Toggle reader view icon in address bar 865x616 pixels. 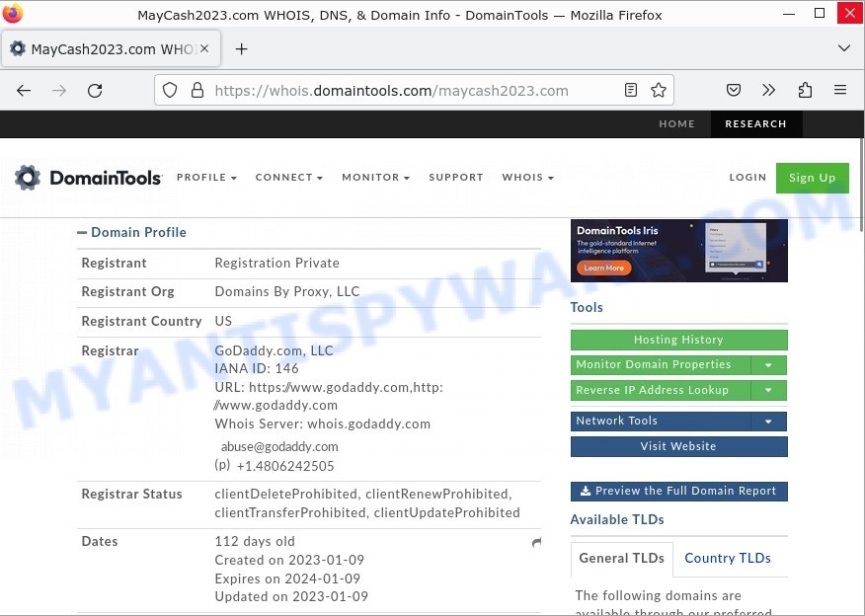coord(631,90)
